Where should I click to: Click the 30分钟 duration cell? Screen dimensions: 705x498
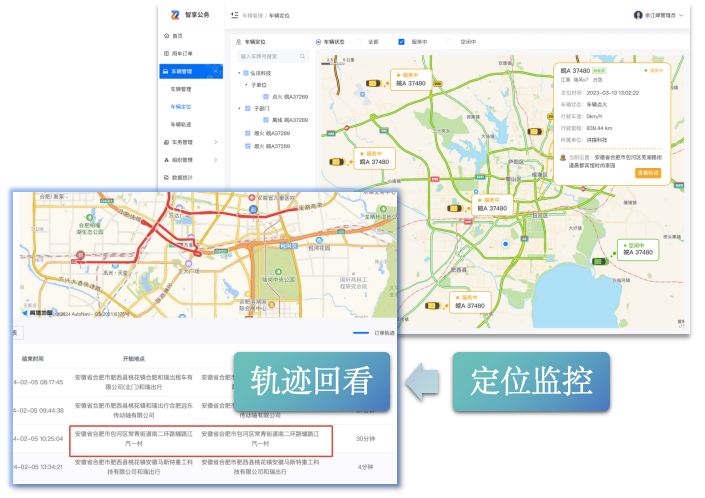[366, 439]
